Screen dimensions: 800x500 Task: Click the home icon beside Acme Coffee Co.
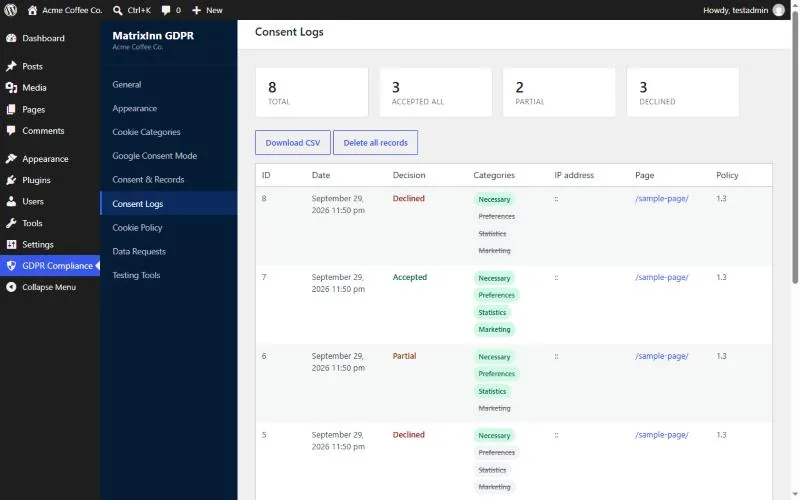coord(32,10)
